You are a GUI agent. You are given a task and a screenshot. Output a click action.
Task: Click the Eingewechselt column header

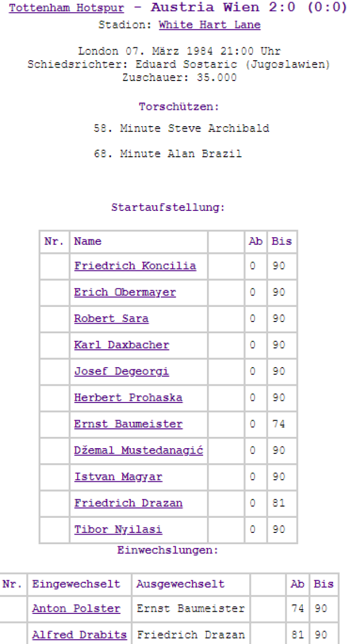76,584
